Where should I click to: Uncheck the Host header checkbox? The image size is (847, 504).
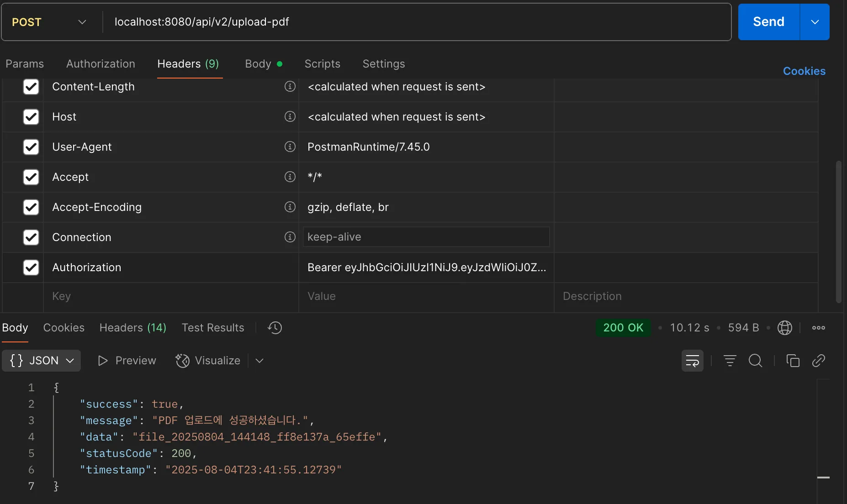(31, 116)
